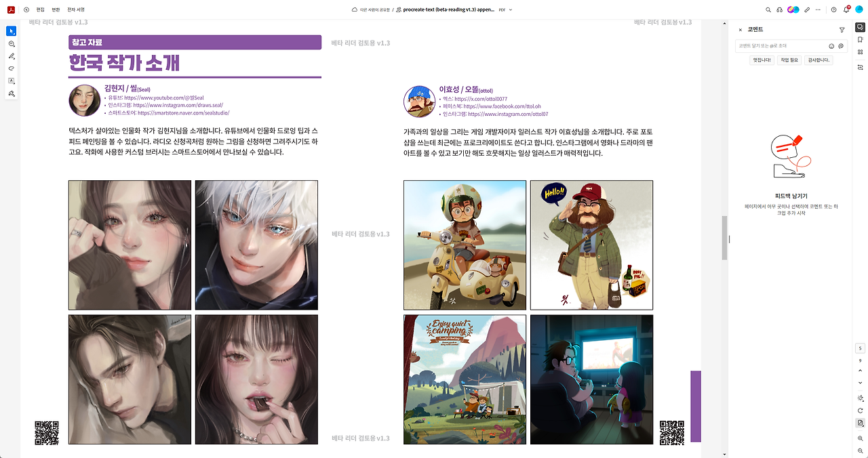Click the mention @ icon in comment box
868x458 pixels.
point(841,46)
